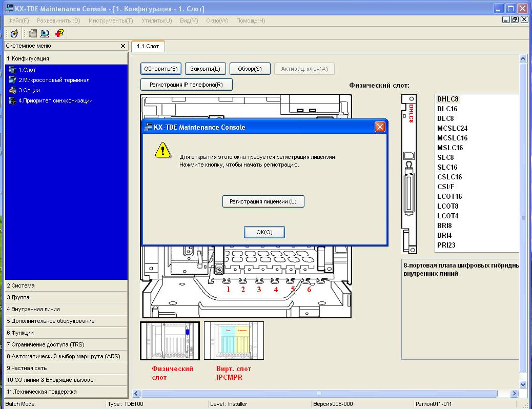Click the toolbar red help icon
The width and height of the screenshot is (532, 409).
pyautogui.click(x=59, y=33)
